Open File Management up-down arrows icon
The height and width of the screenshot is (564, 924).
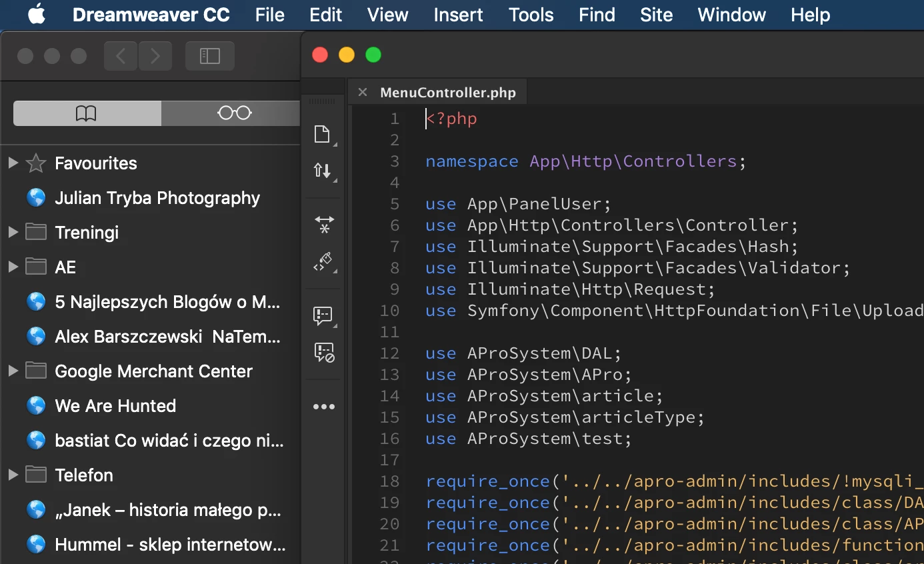pyautogui.click(x=323, y=171)
